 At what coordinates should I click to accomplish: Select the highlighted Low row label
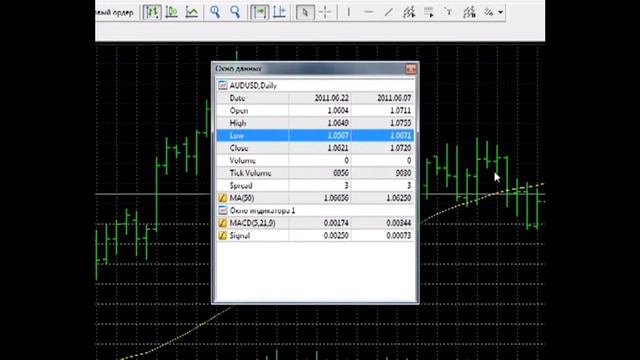click(237, 136)
